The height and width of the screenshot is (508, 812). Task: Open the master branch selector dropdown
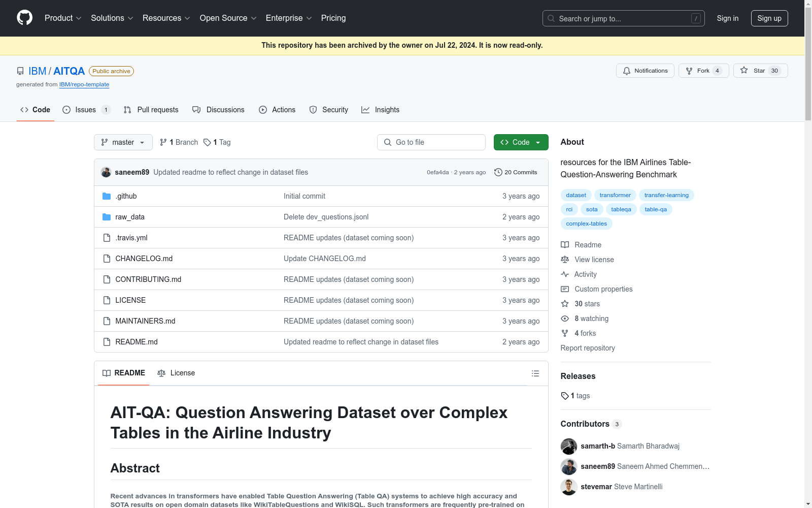click(123, 142)
